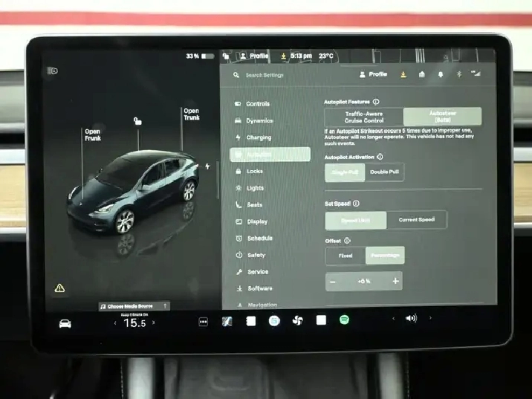This screenshot has height=399, width=532.
Task: Tap Open Frunk
Action: (92, 134)
